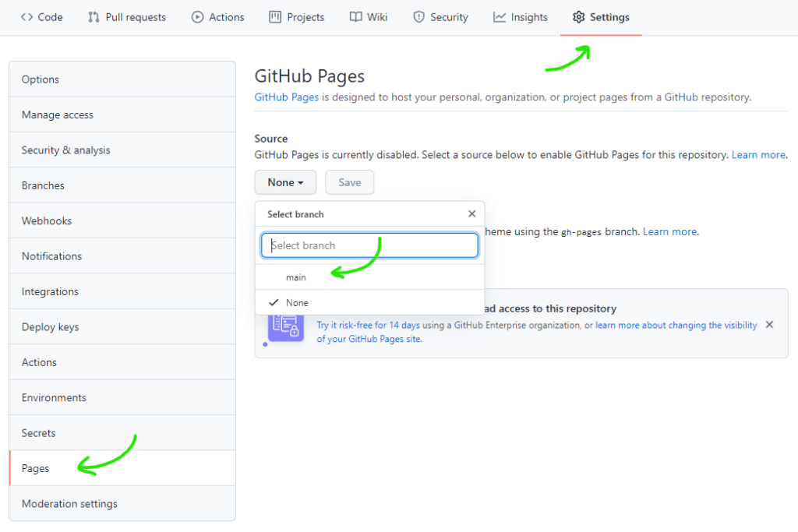Select the Settings tab
The width and height of the screenshot is (798, 532).
(601, 17)
